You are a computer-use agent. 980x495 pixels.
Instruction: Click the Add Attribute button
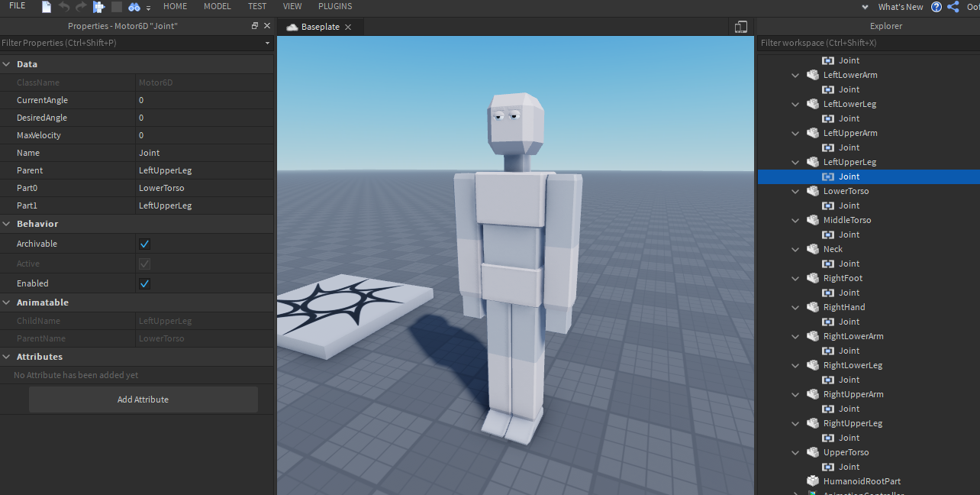coord(143,399)
